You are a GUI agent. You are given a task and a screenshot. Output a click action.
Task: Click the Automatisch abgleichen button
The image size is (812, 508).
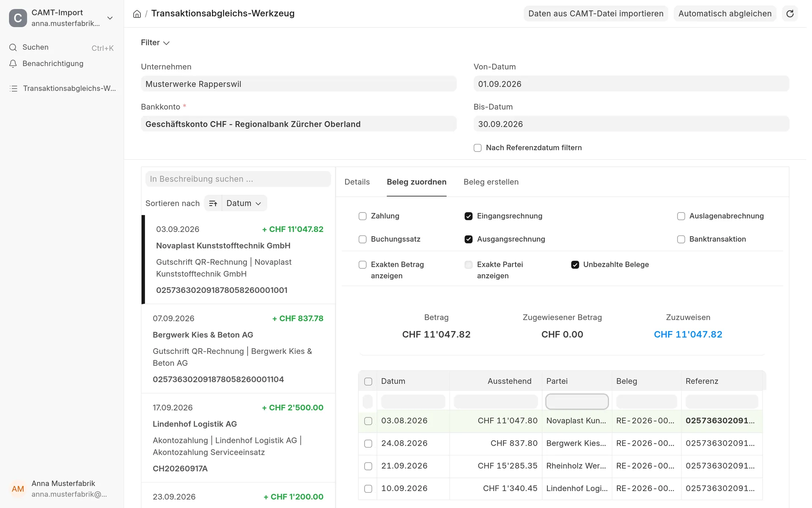[724, 14]
